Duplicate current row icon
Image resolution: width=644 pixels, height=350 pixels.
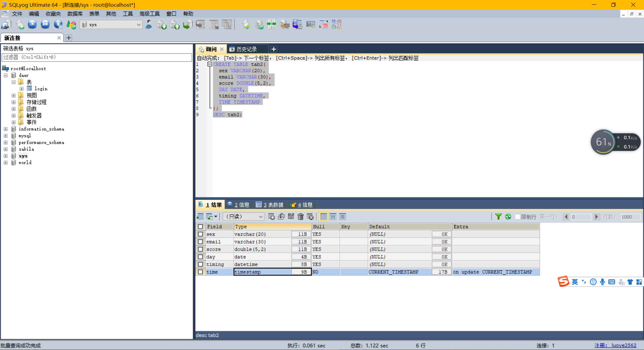281,217
